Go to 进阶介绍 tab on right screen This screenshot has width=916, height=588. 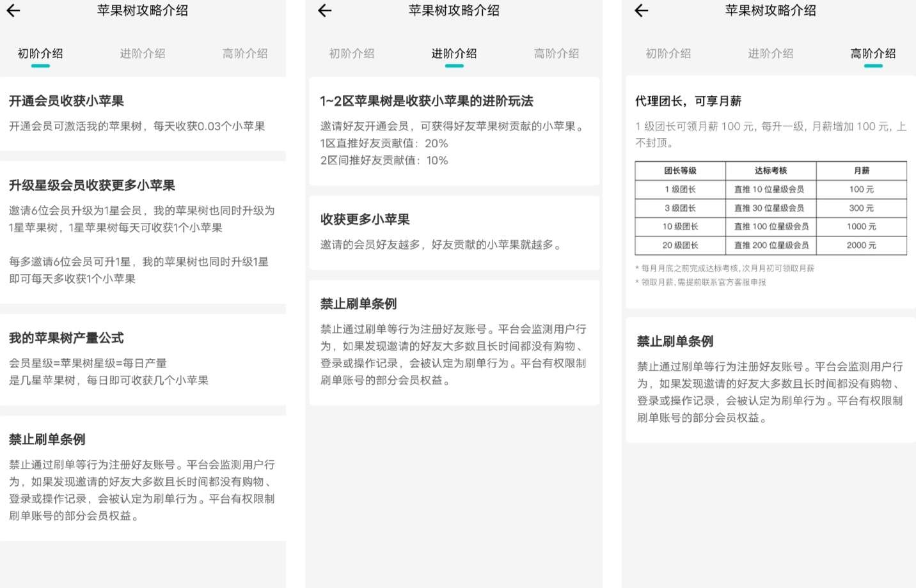click(x=770, y=54)
